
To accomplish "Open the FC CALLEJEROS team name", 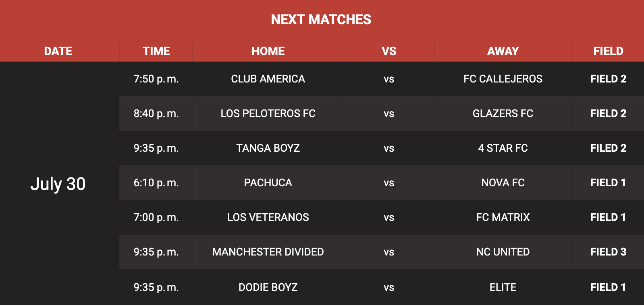I will (x=503, y=79).
